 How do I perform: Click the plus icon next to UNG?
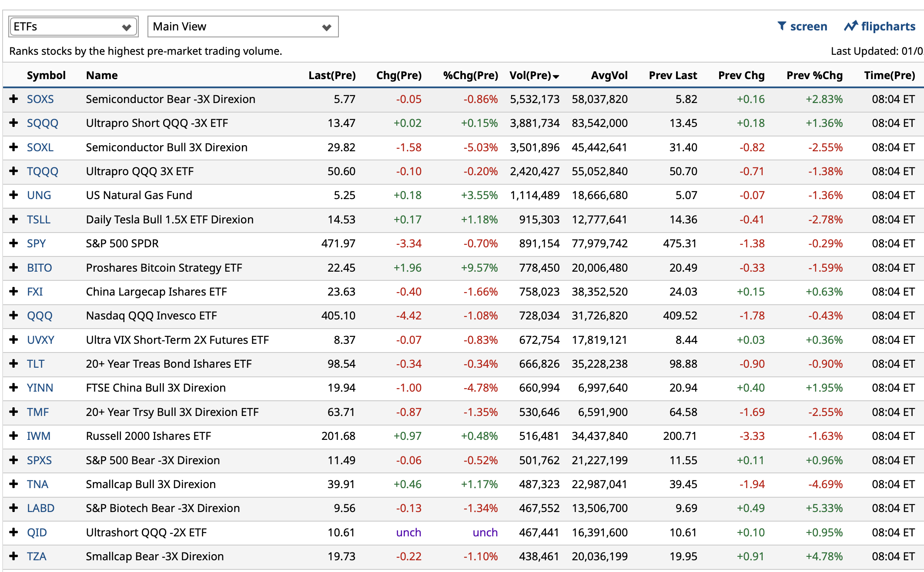click(x=13, y=195)
